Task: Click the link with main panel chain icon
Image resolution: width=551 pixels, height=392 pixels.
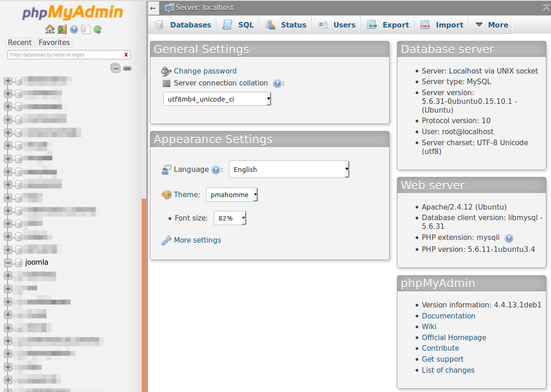Action: (x=127, y=68)
